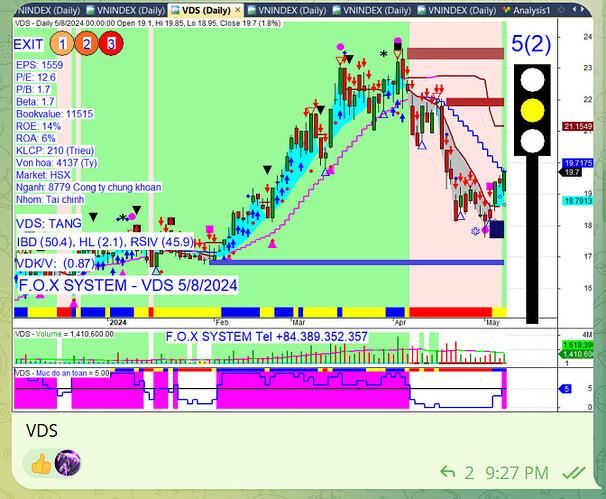The width and height of the screenshot is (606, 499).
Task: Click the ROE: 14% line
Action: [x=38, y=126]
